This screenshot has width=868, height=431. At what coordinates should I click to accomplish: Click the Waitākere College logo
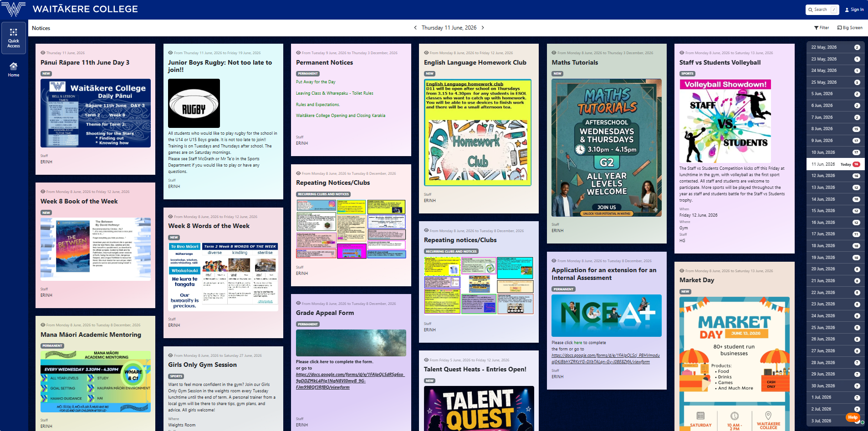coord(14,9)
